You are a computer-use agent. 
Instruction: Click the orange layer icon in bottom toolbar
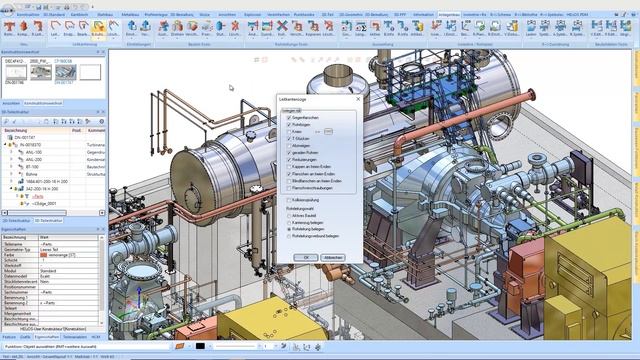(180, 346)
